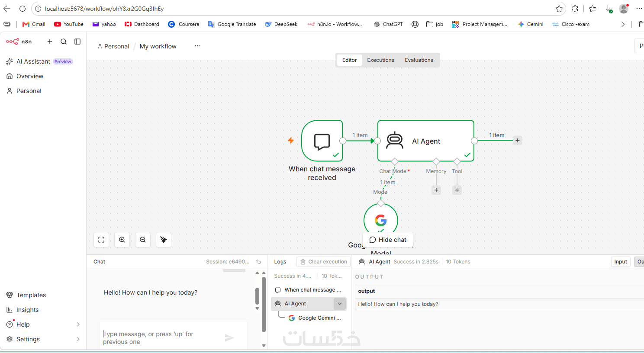This screenshot has height=353, width=644.
Task: Expand the Settings submenu arrow
Action: tap(78, 339)
